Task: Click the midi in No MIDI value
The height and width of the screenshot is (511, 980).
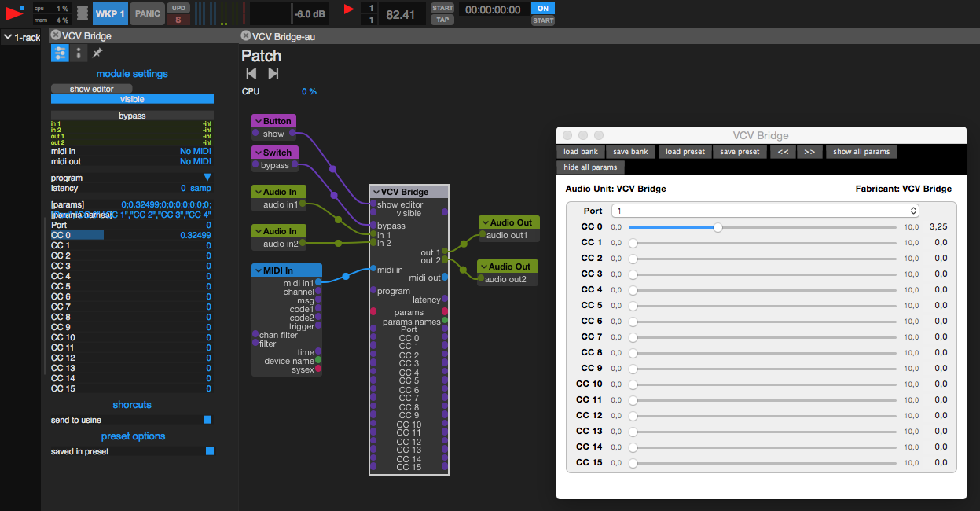Action: 196,151
